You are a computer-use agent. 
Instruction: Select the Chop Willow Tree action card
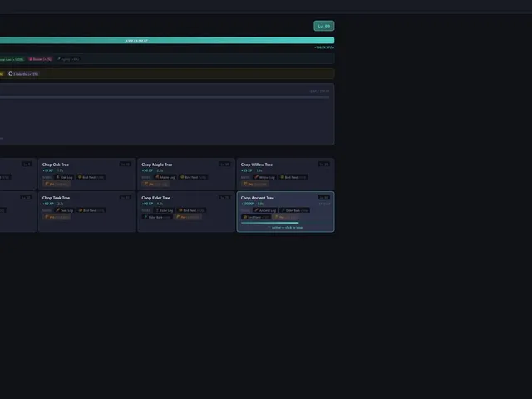pos(285,174)
